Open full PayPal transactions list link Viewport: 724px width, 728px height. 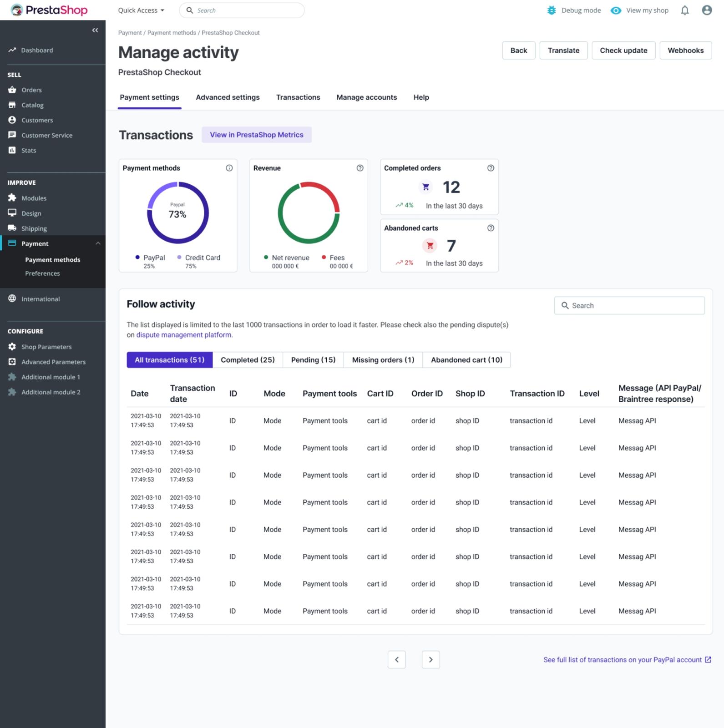[627, 660]
